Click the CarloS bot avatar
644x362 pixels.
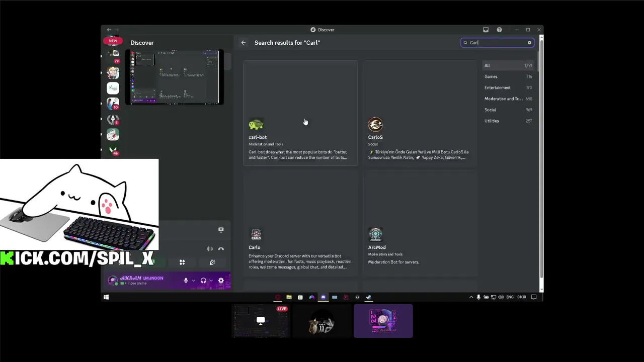[375, 124]
